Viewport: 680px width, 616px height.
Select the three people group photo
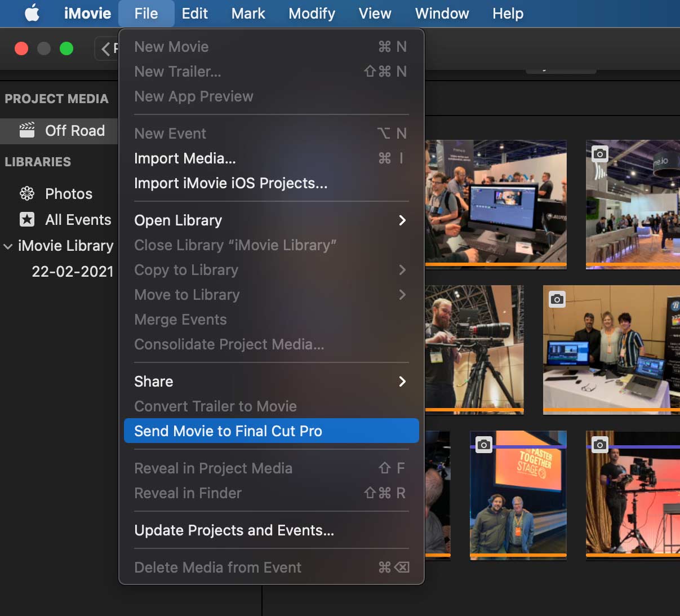611,349
